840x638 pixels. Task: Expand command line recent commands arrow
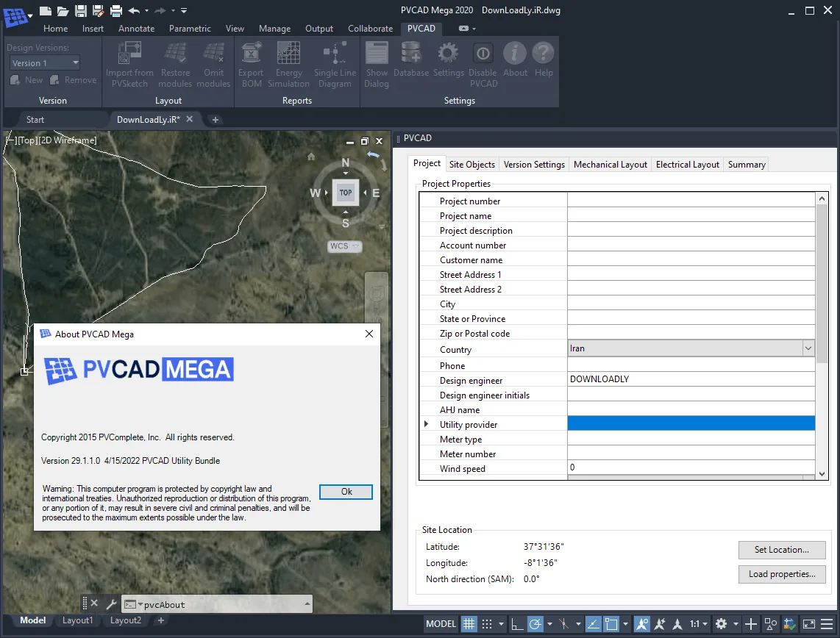pyautogui.click(x=307, y=603)
